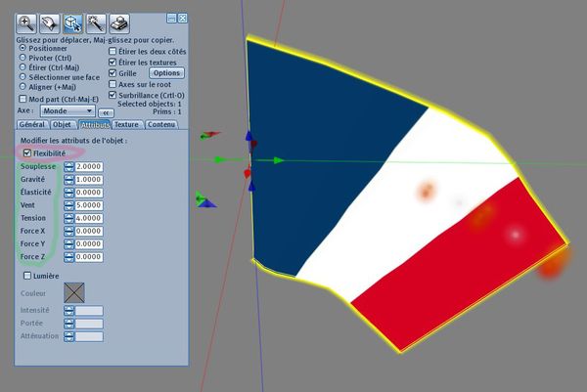Screen dimensions: 587x392
Task: Click the Atténuation value field
Action: [89, 336]
